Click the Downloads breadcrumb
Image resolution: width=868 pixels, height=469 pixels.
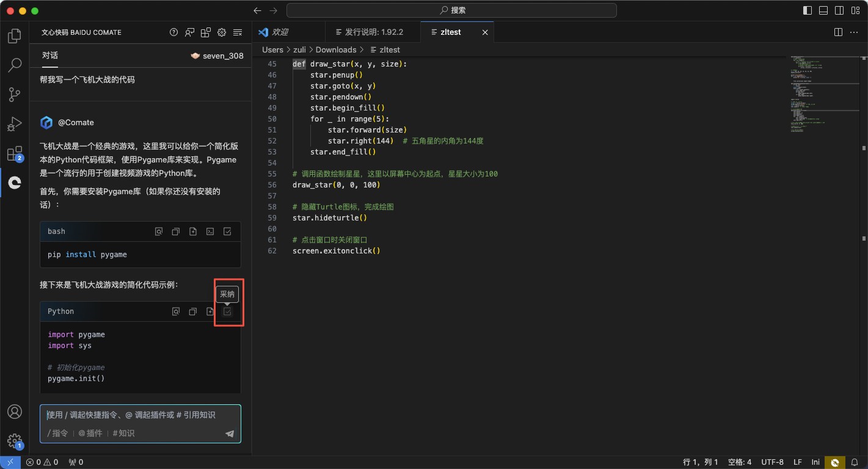coord(336,49)
